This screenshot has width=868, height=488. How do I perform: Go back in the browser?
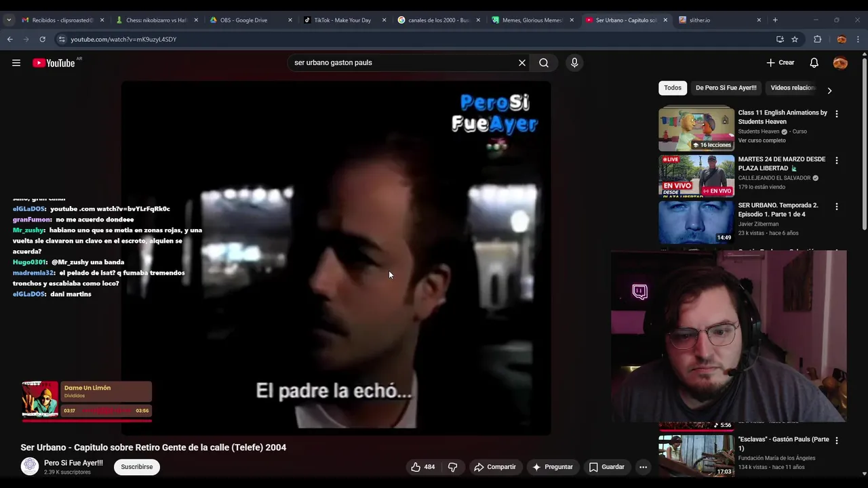coord(10,39)
